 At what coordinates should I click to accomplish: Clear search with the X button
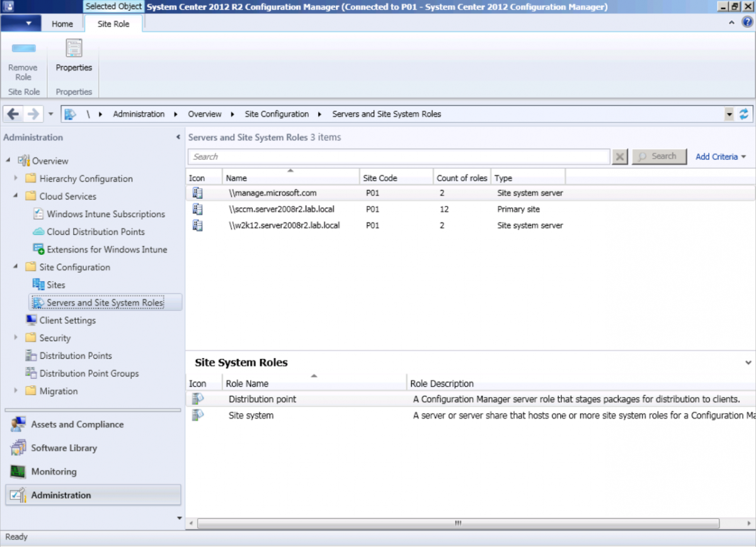pyautogui.click(x=620, y=157)
